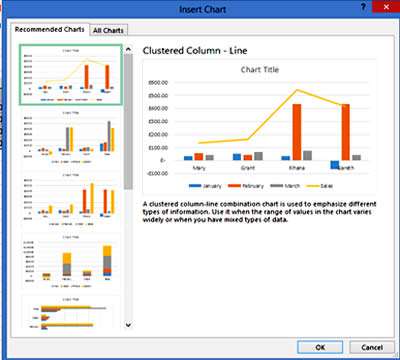Click the yellow line series in preview chart

click(x=272, y=114)
